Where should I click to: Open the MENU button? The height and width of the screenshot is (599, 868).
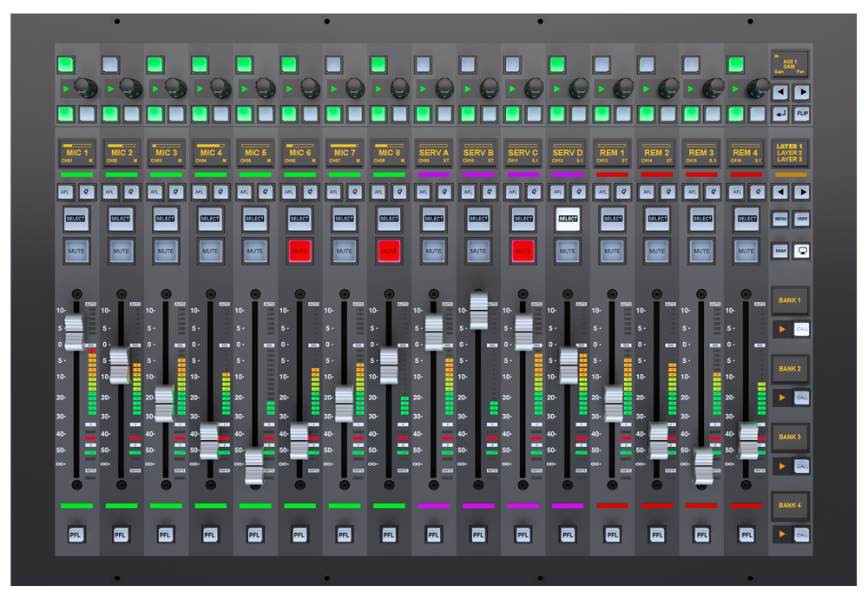(780, 220)
